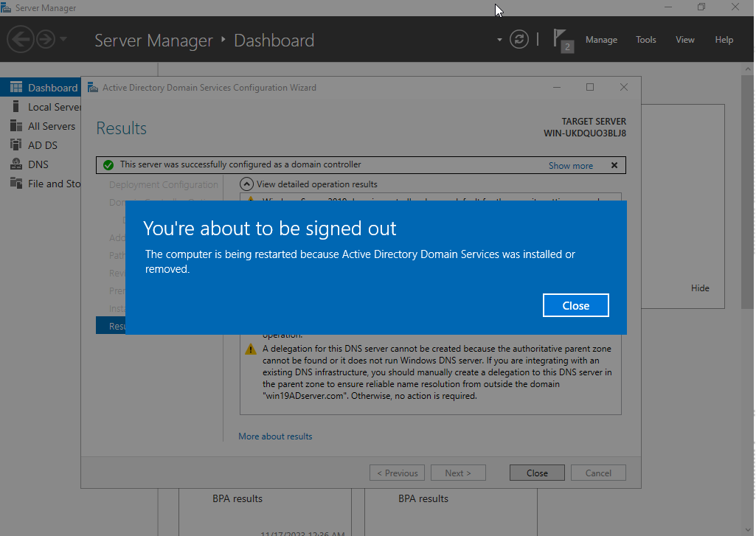Click the Local Server icon

tap(16, 106)
